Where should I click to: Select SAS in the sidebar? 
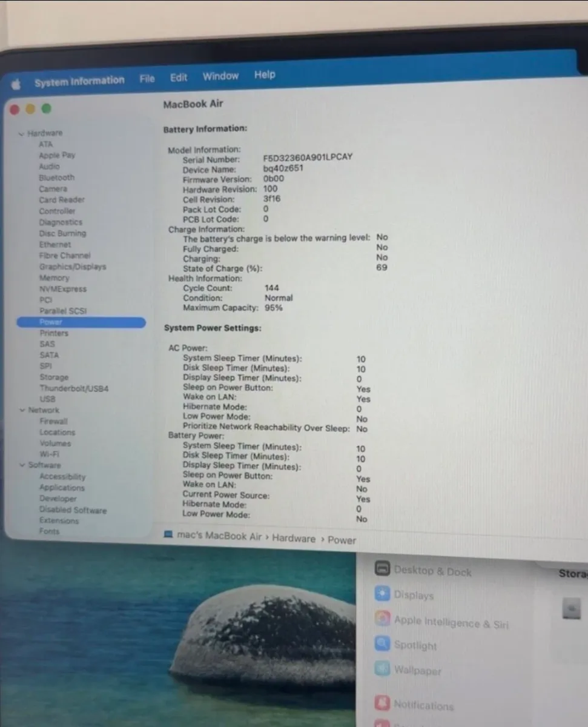(x=47, y=344)
